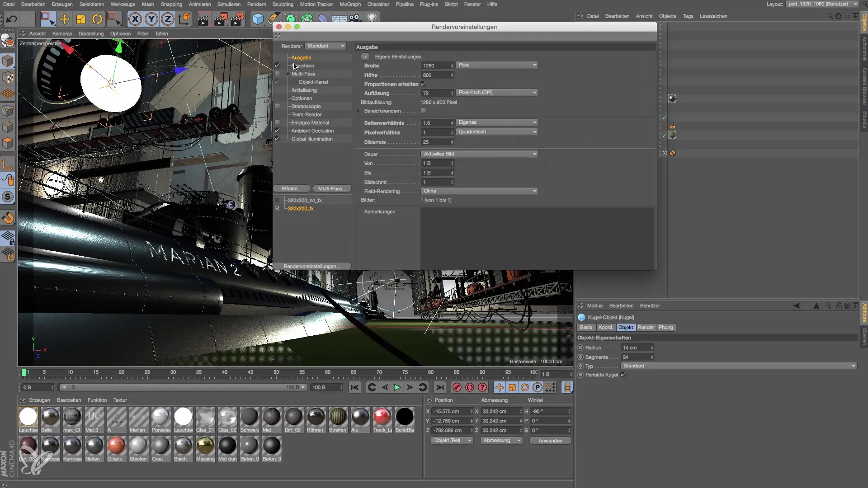Click search icon in Object Manager
The image size is (868, 488).
[830, 16]
